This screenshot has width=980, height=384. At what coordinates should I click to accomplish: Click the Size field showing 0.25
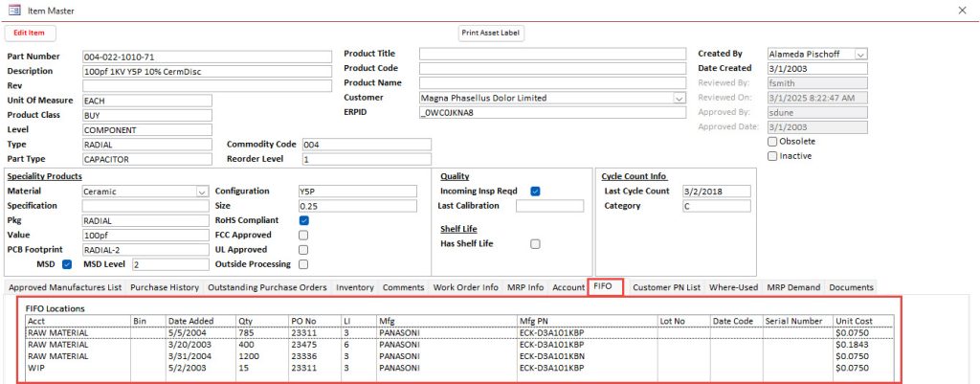[357, 206]
